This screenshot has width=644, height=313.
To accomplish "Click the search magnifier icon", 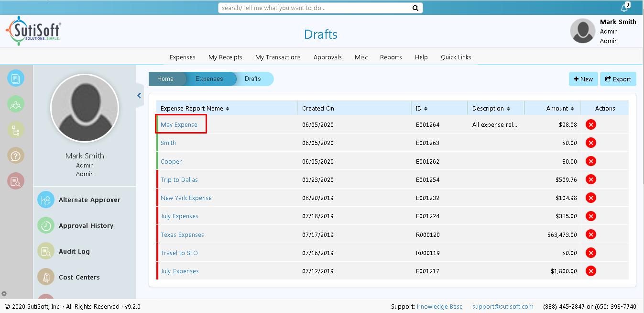I will pos(415,8).
